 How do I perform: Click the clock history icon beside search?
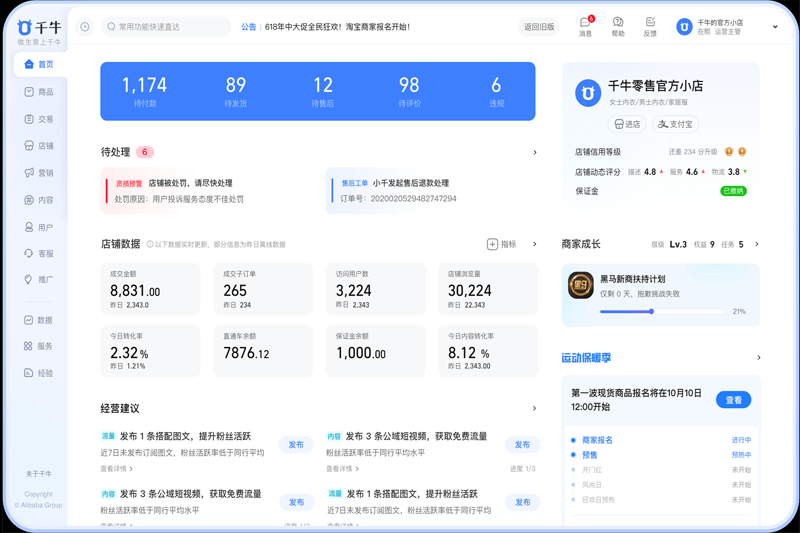coord(85,27)
